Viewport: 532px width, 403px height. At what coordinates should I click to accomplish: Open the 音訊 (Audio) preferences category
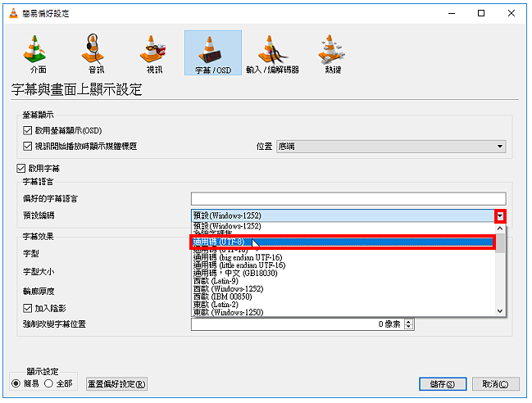pos(93,53)
